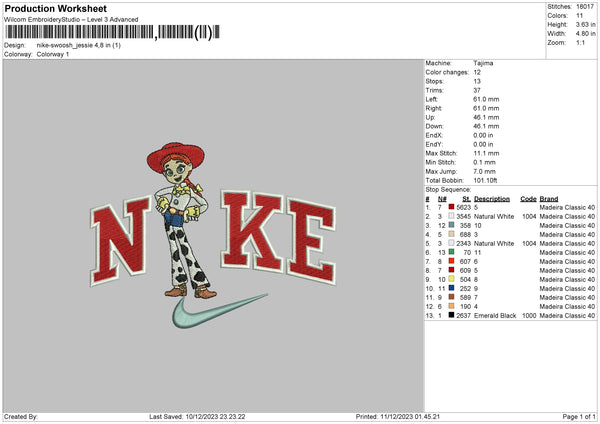Select the grey-blue swatch beside stitch count 358
Viewport: 600px width, 424px height.
[x=452, y=225]
